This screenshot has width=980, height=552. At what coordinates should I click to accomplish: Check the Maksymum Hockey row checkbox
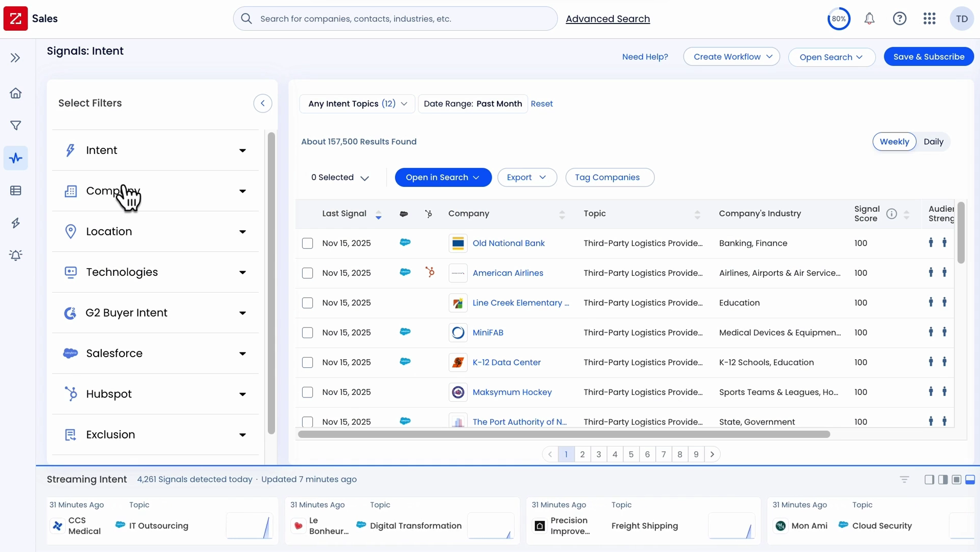click(x=307, y=392)
